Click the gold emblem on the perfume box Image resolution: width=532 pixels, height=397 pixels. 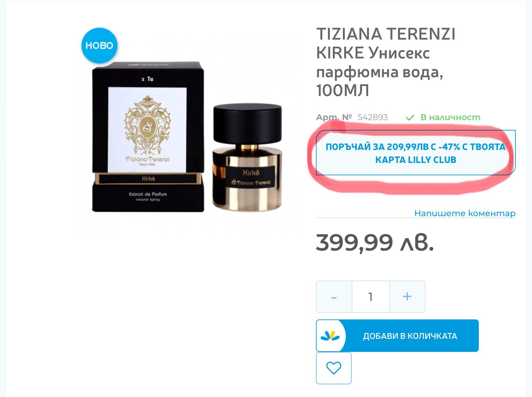click(147, 125)
